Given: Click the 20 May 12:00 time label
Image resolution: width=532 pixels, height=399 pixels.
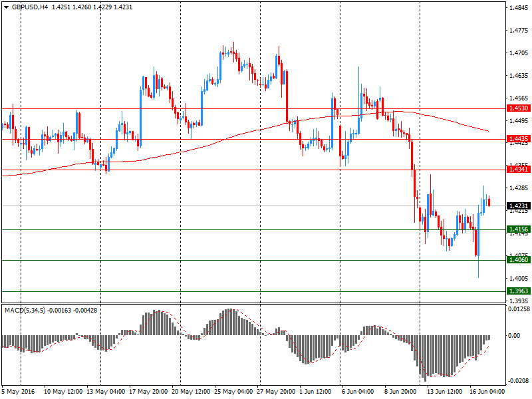Looking at the screenshot, I should pyautogui.click(x=191, y=392).
